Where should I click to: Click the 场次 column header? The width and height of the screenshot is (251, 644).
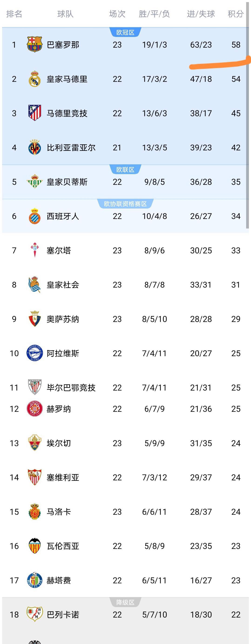117,14
